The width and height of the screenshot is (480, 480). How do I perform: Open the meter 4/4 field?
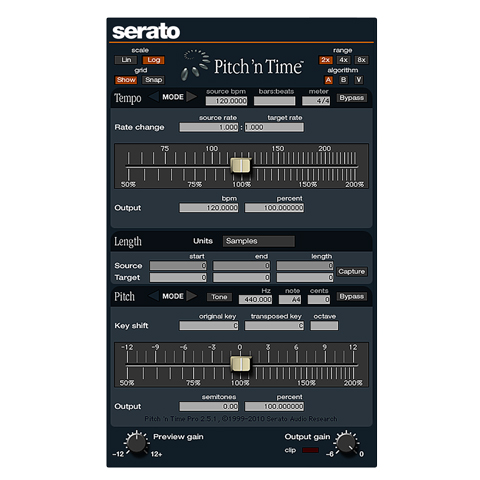(x=316, y=101)
